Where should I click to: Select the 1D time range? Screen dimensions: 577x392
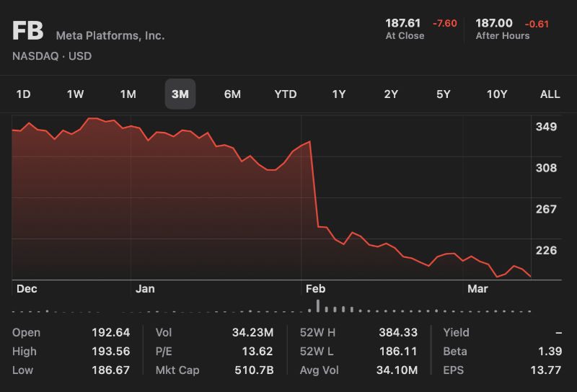[24, 94]
